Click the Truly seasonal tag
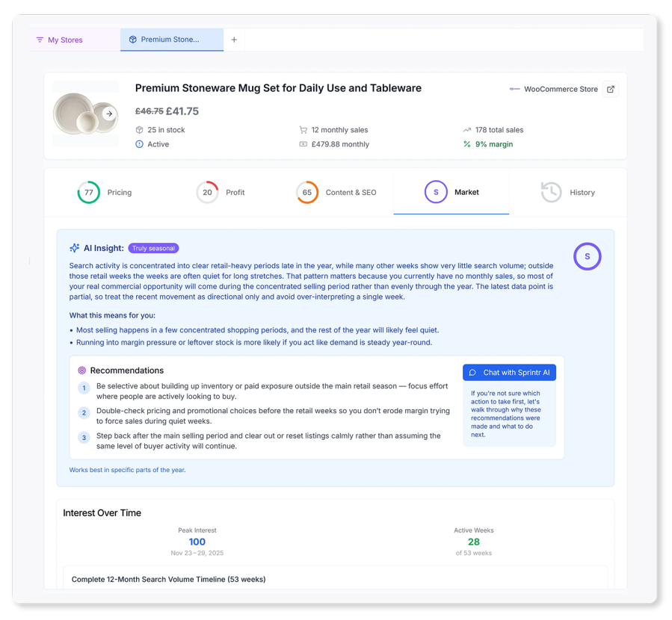The height and width of the screenshot is (620, 672). pyautogui.click(x=153, y=248)
